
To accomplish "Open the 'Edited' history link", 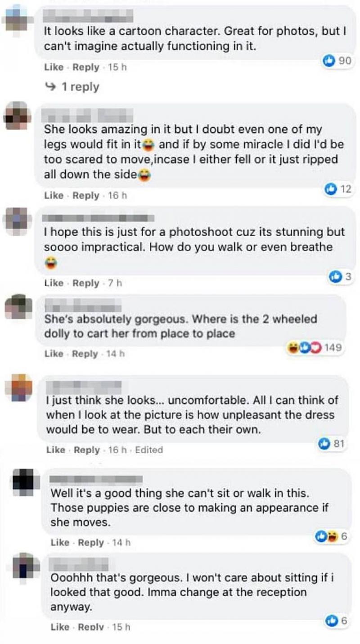I will (149, 450).
